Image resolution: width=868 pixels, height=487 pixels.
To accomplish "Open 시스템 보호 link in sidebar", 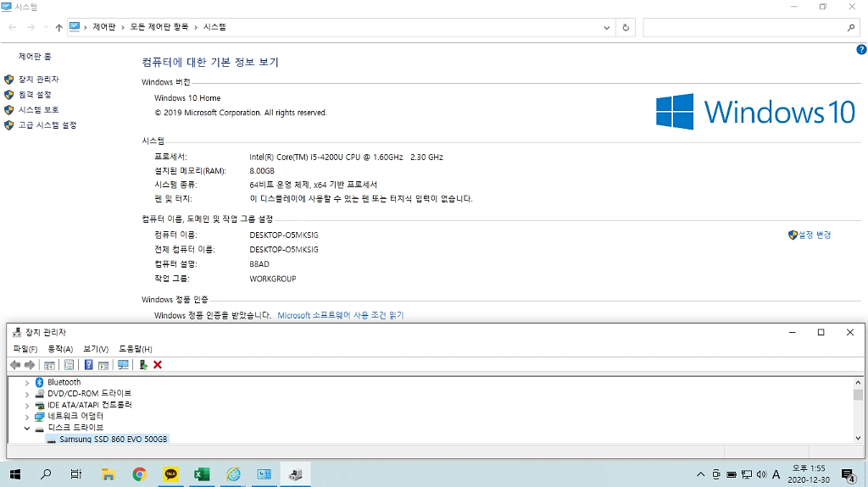I will click(39, 110).
